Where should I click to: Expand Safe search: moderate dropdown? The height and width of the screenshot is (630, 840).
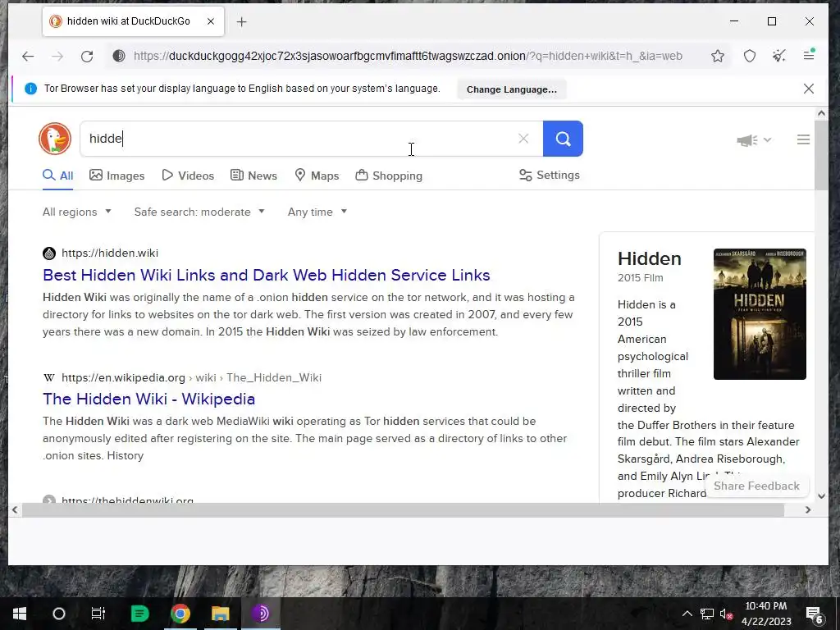(199, 212)
